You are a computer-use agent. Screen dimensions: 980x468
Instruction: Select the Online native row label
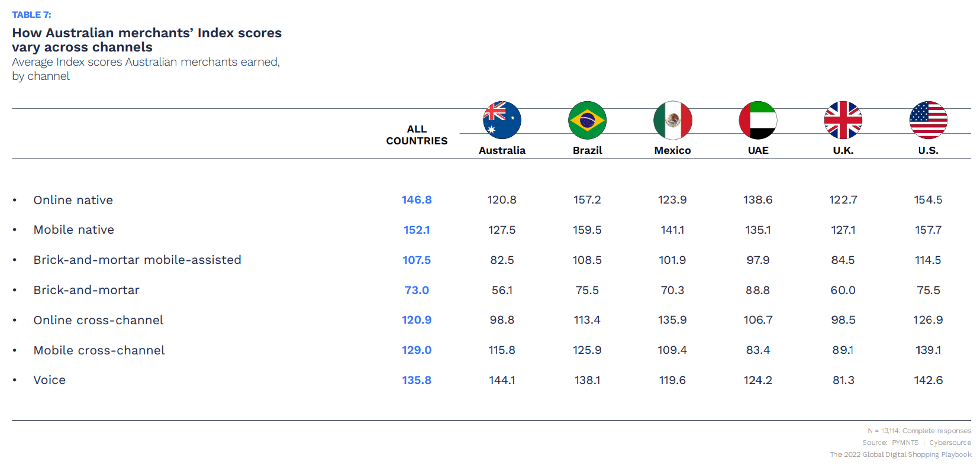(73, 200)
